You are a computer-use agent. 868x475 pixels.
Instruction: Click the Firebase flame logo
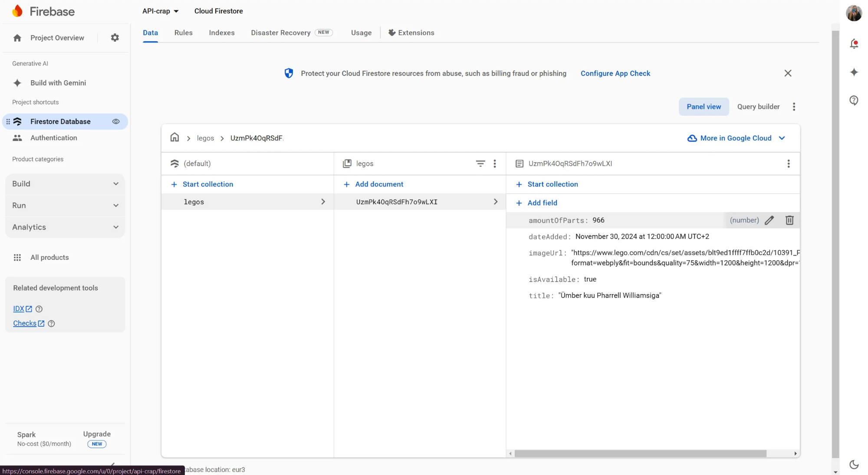pyautogui.click(x=17, y=11)
